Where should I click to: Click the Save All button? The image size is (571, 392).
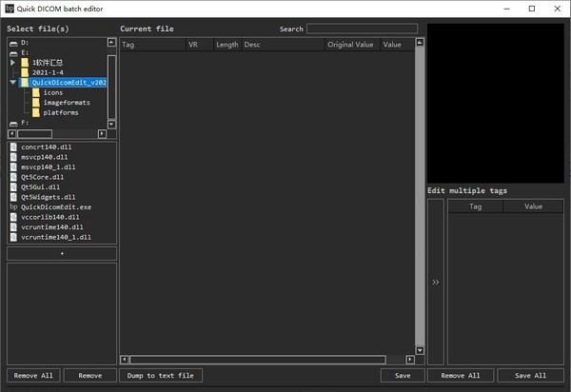pos(531,375)
